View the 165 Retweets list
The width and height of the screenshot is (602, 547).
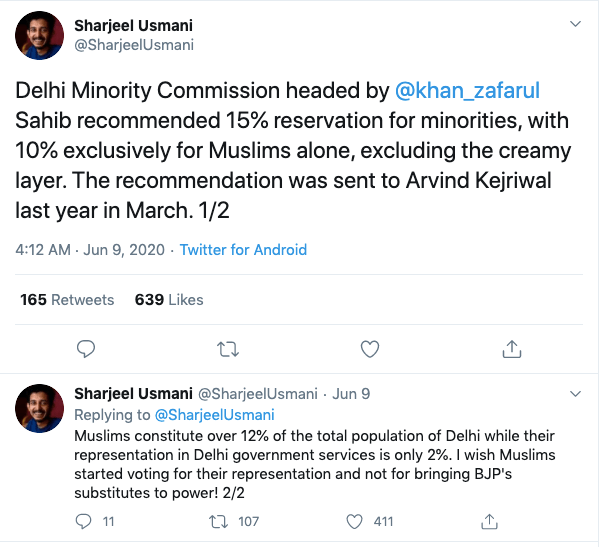click(x=67, y=299)
